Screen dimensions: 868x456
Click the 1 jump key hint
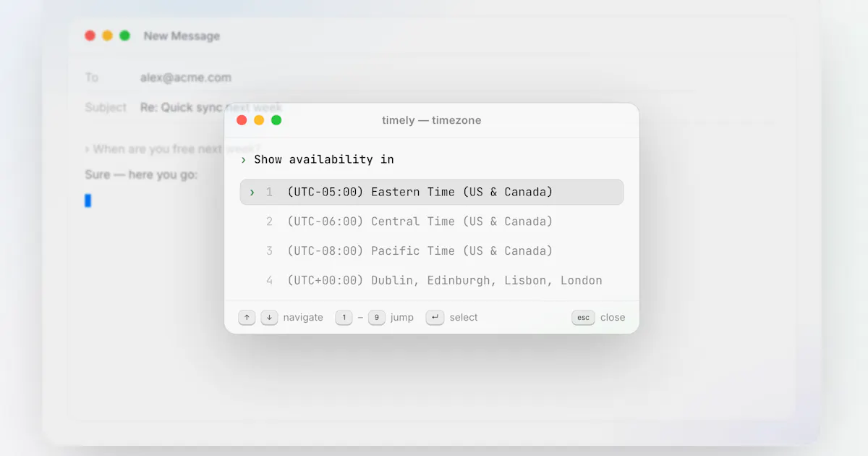click(344, 318)
